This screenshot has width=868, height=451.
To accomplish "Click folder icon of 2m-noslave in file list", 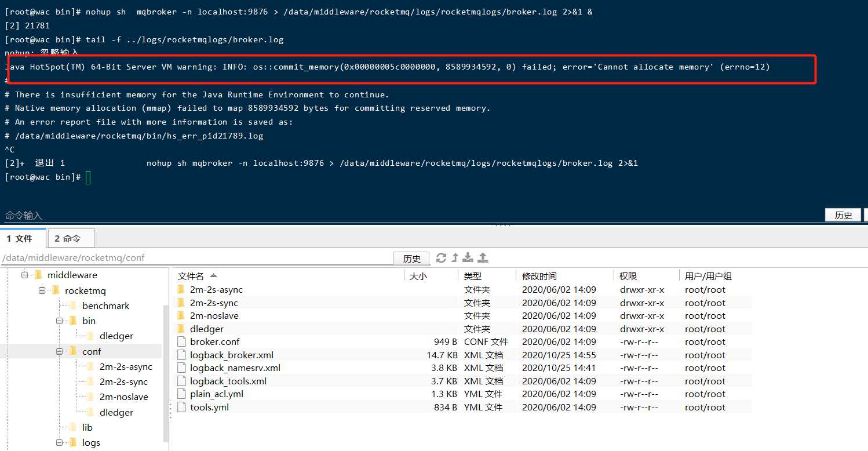I will tap(181, 315).
